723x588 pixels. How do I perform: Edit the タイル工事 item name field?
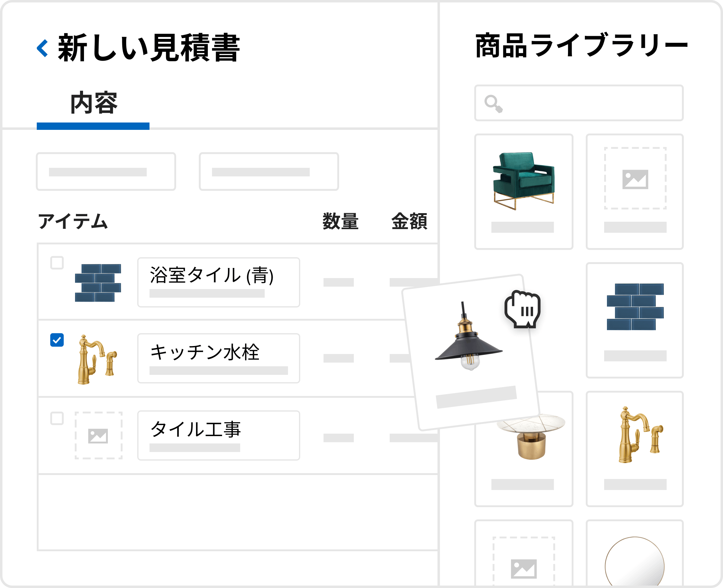(x=218, y=435)
